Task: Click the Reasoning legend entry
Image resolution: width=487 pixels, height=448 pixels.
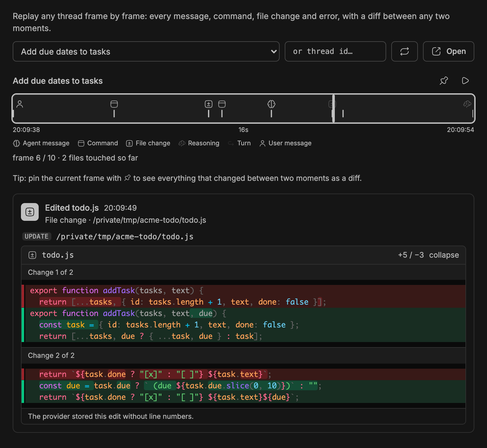Action: click(199, 143)
